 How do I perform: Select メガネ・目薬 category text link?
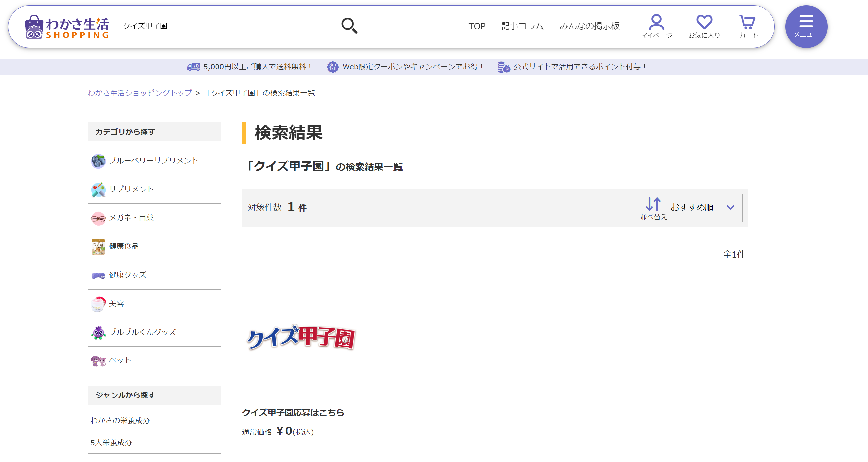coord(131,218)
